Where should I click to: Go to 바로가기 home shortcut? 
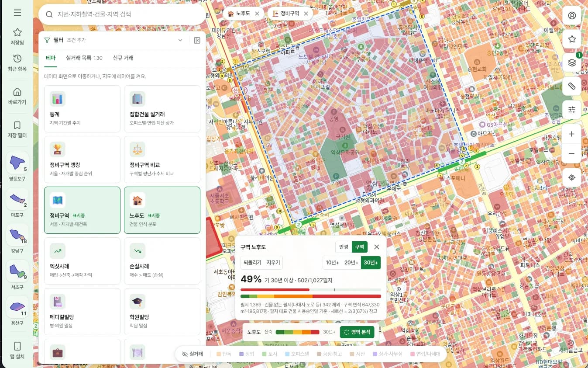pos(17,96)
